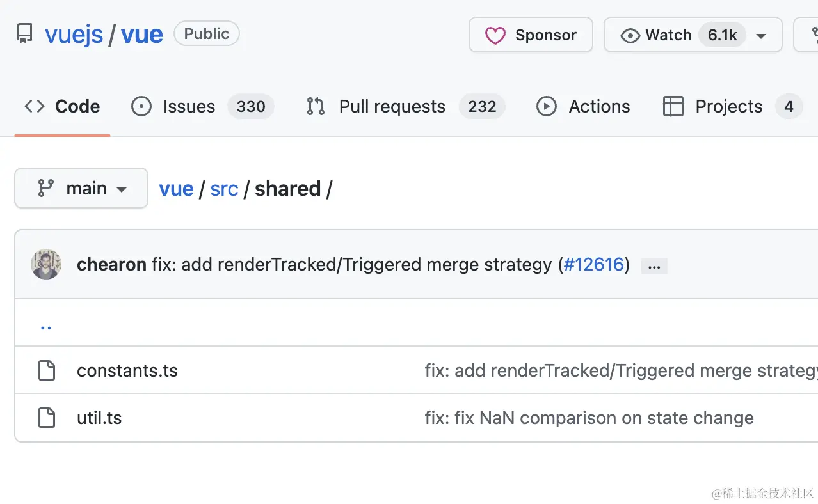This screenshot has width=818, height=504.
Task: Open pull request #12616 link
Action: click(593, 264)
